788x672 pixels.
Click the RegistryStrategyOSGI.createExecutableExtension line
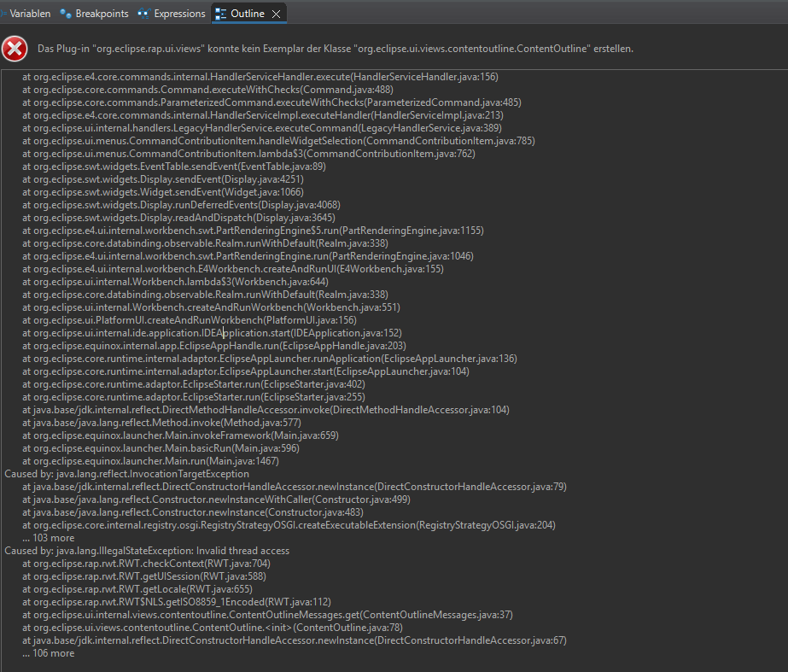click(289, 525)
